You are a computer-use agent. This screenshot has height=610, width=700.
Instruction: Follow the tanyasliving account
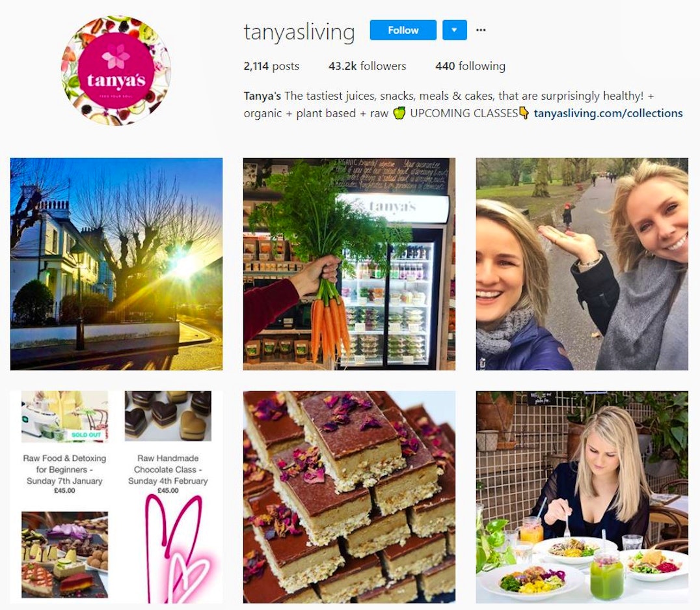click(x=403, y=30)
